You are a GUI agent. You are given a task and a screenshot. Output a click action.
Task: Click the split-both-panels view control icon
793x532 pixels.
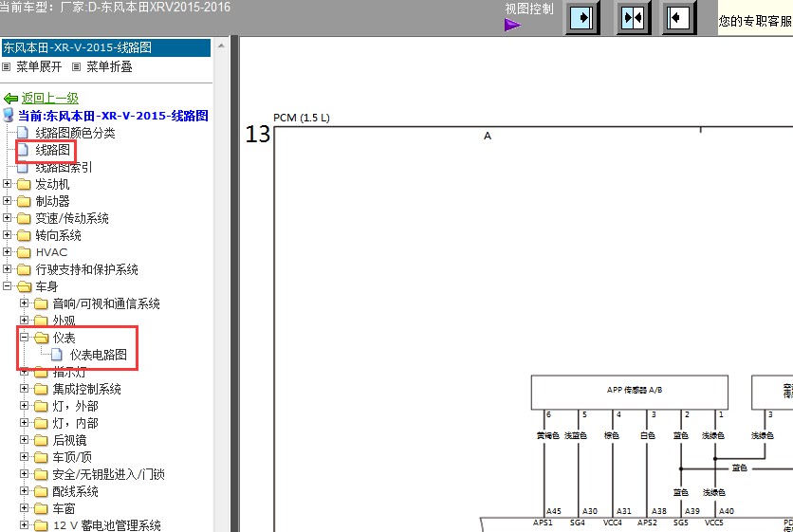(x=633, y=18)
